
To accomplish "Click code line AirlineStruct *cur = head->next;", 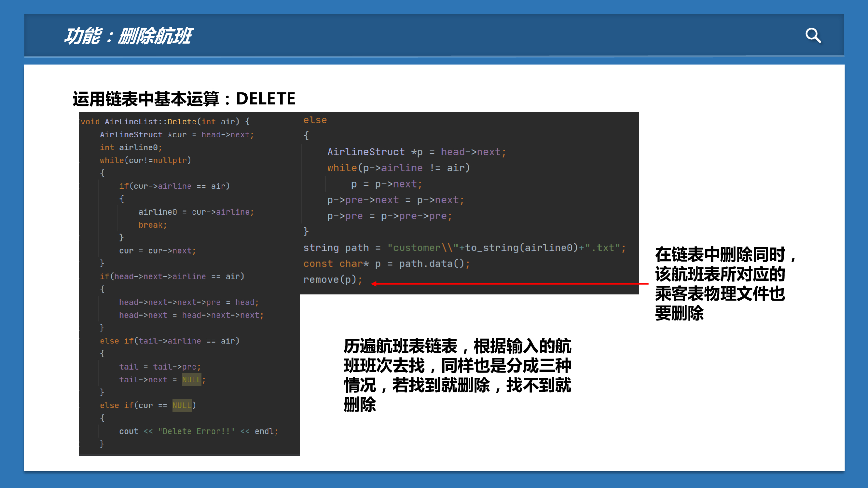I will coord(177,135).
